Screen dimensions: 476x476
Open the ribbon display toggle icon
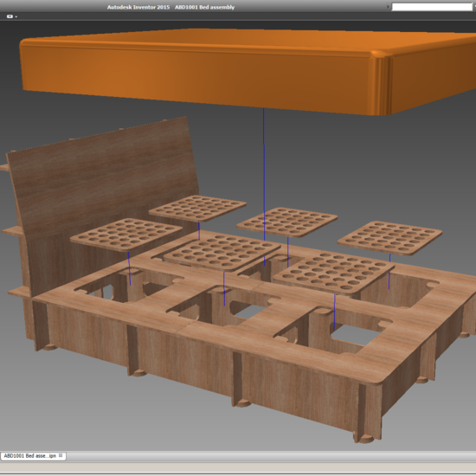pyautogui.click(x=10, y=16)
